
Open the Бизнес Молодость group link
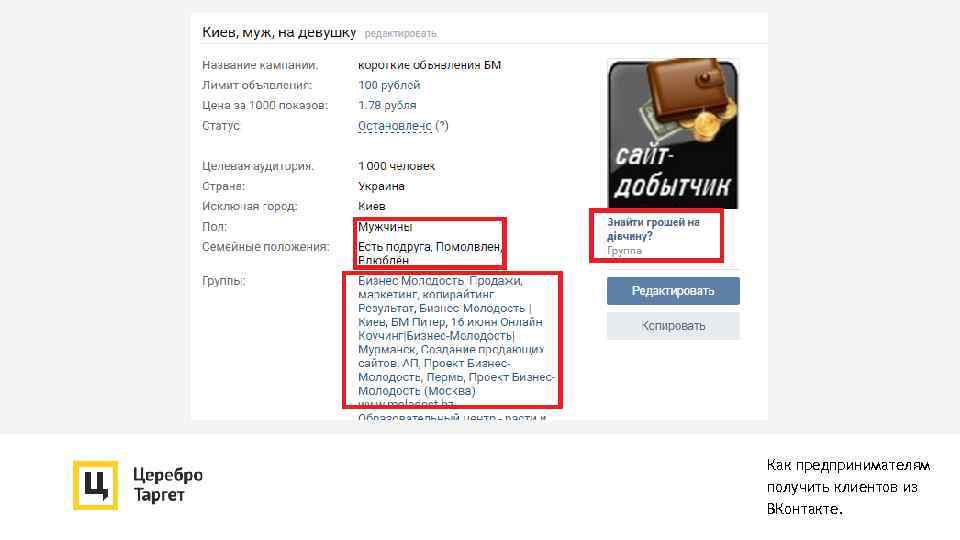(x=410, y=281)
